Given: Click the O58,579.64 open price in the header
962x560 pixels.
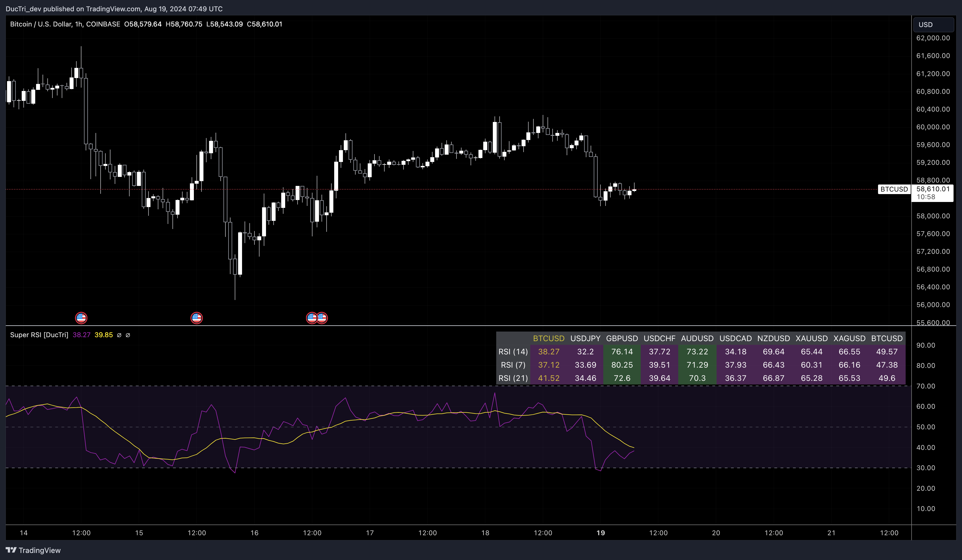Looking at the screenshot, I should [143, 24].
